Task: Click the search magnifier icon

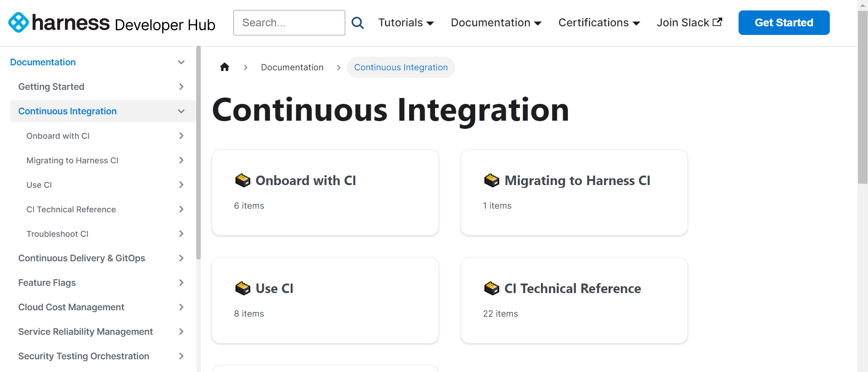Action: (x=358, y=23)
